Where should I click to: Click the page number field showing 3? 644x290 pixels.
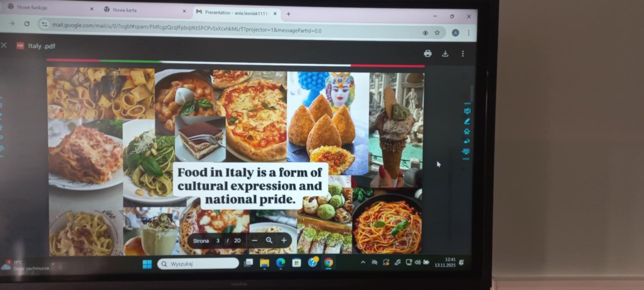[218, 241]
